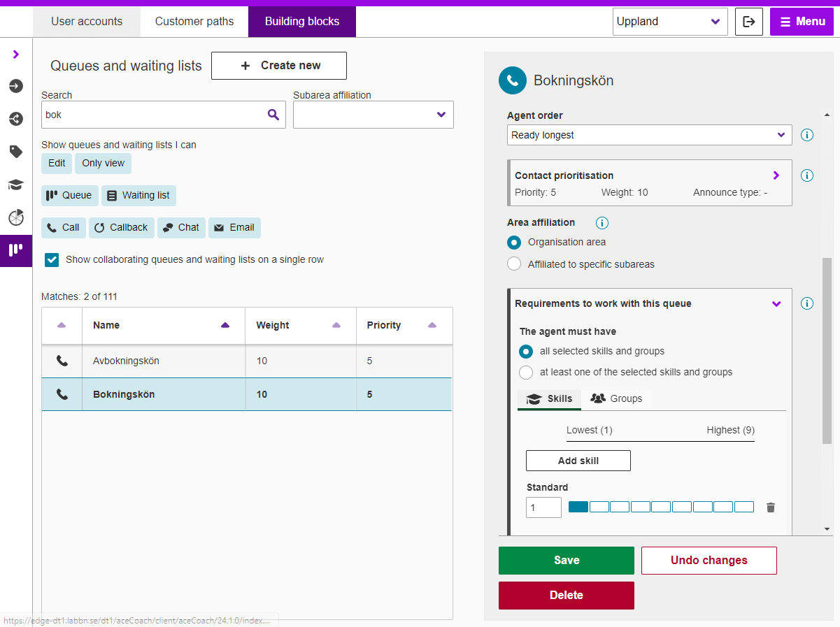The height and width of the screenshot is (627, 840).
Task: Click the magnifier icon in the search field
Action: click(273, 114)
